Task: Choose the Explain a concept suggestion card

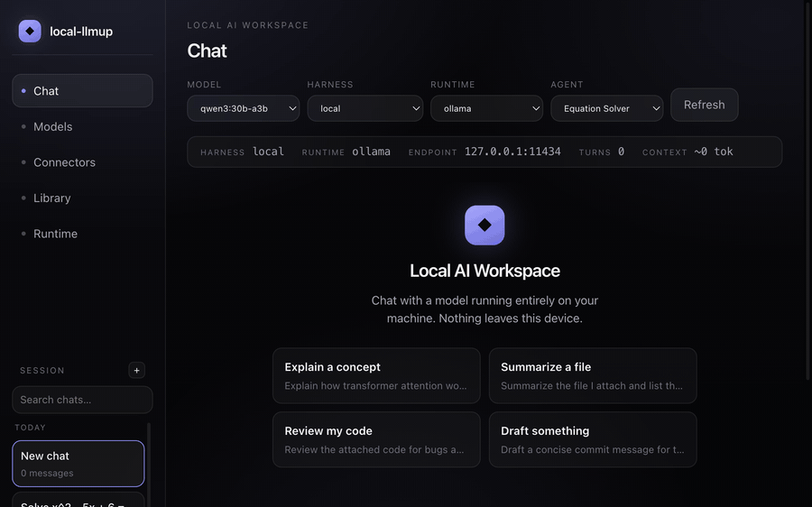Action: (x=376, y=375)
